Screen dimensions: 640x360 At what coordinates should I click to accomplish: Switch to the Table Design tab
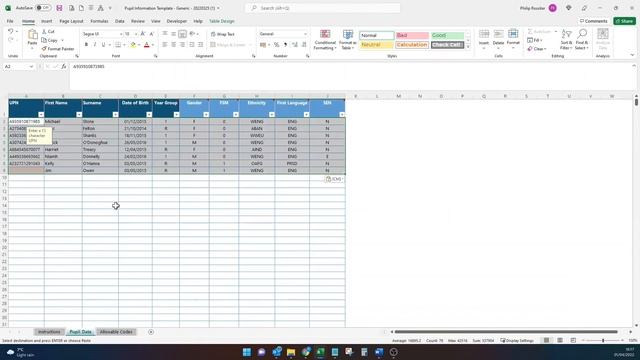222,21
